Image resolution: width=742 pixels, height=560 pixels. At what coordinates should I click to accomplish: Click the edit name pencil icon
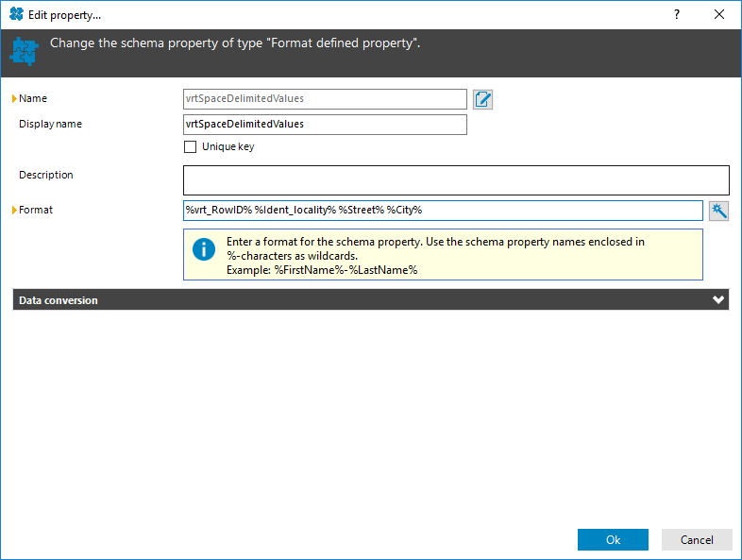482,99
